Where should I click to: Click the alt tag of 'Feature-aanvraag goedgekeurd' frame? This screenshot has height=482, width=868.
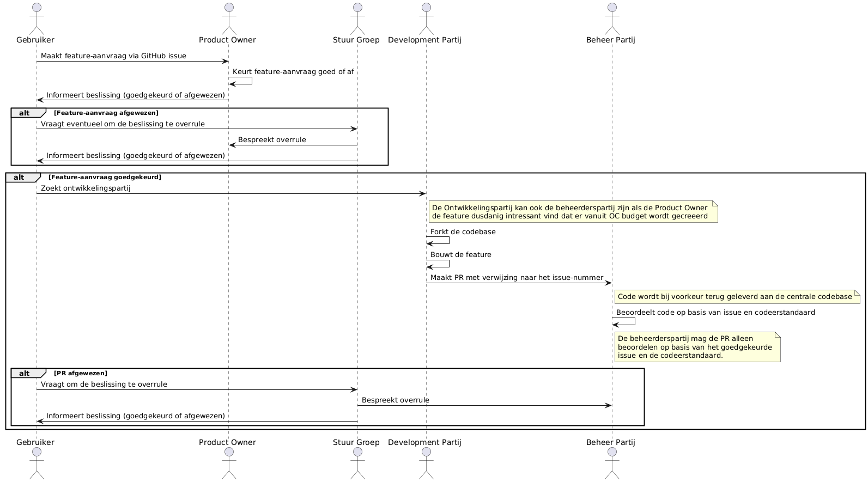(x=20, y=177)
